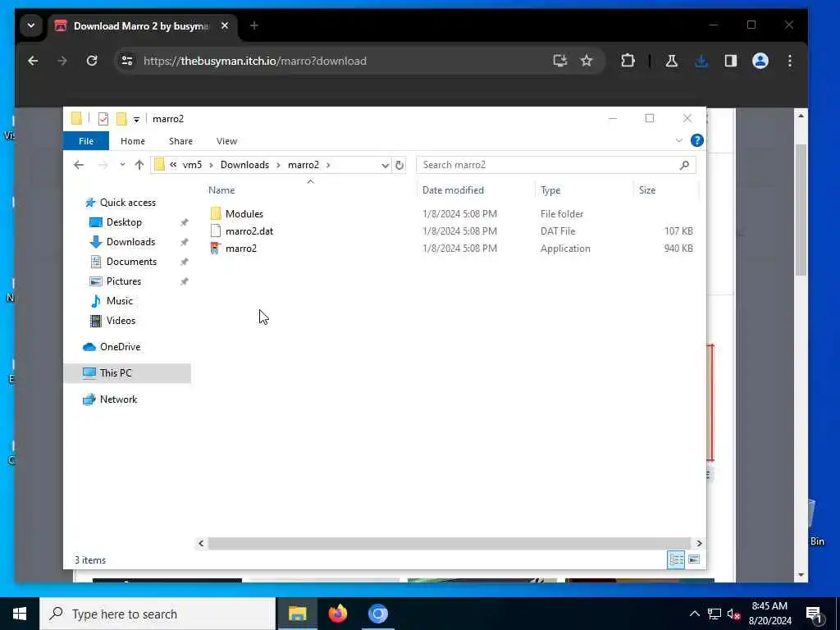
Task: Open Pictures in navigation pane
Action: (123, 281)
